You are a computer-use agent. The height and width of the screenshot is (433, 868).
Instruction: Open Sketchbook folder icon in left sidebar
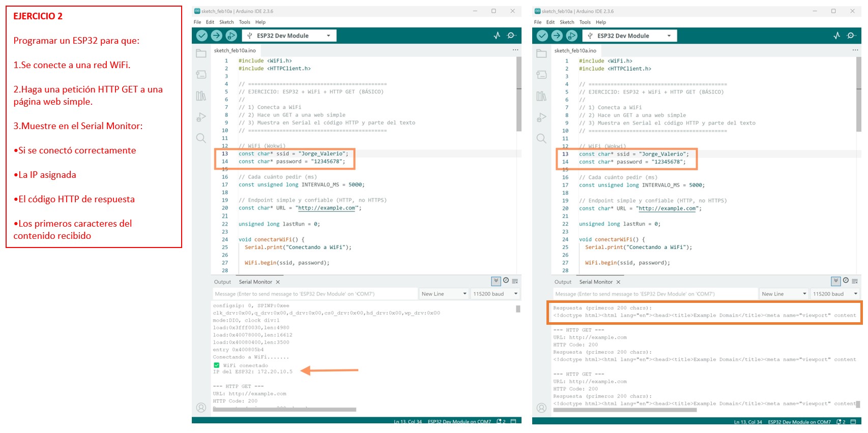coord(201,53)
